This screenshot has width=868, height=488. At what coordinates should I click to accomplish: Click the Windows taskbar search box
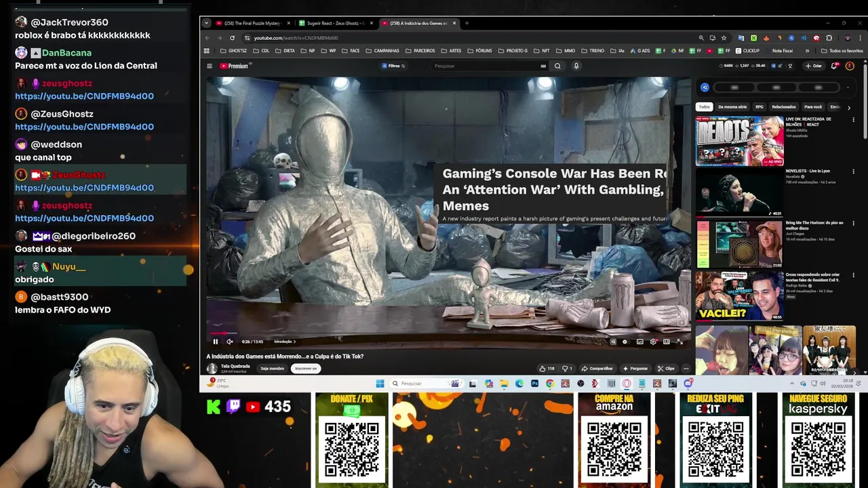[x=427, y=384]
